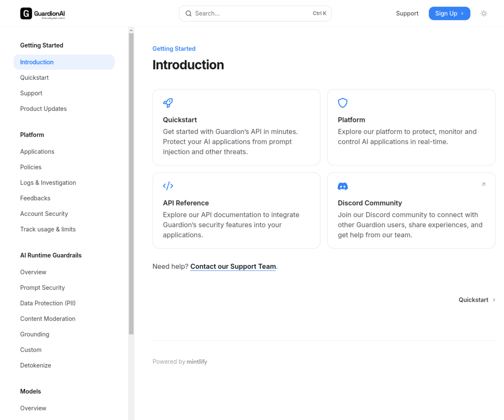Open Support in sidebar
This screenshot has width=504, height=420.
tap(64, 93)
